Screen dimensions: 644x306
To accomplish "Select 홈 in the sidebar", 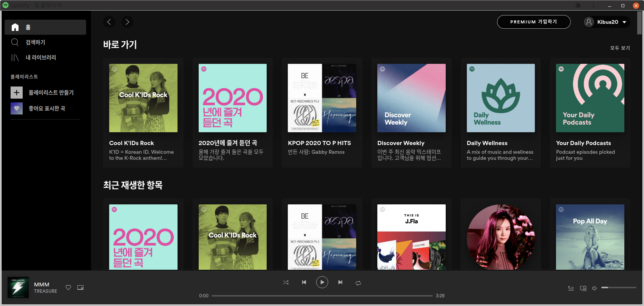I will (45, 27).
